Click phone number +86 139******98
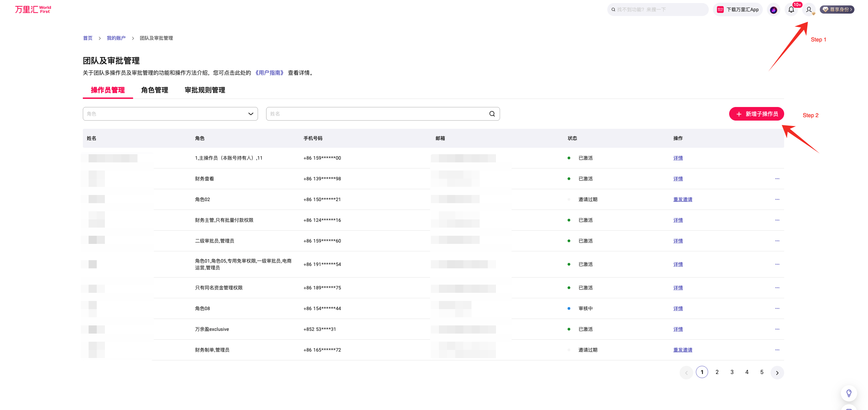868x410 pixels. [322, 179]
